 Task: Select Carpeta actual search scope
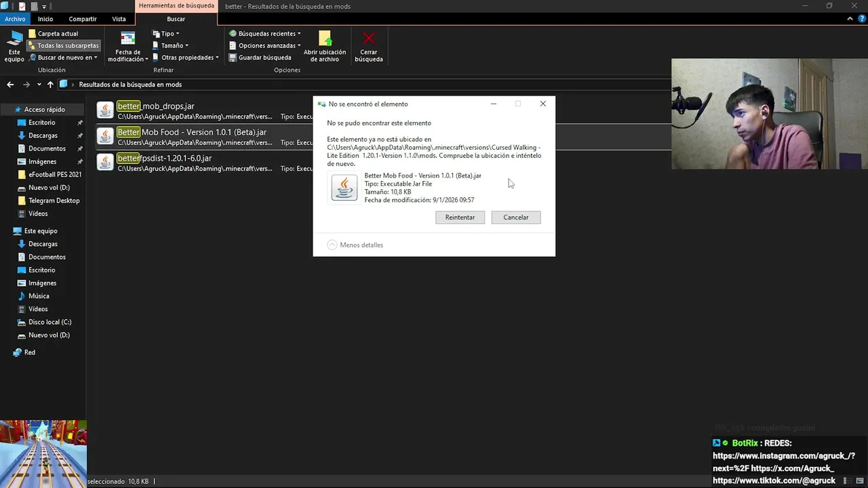(54, 33)
